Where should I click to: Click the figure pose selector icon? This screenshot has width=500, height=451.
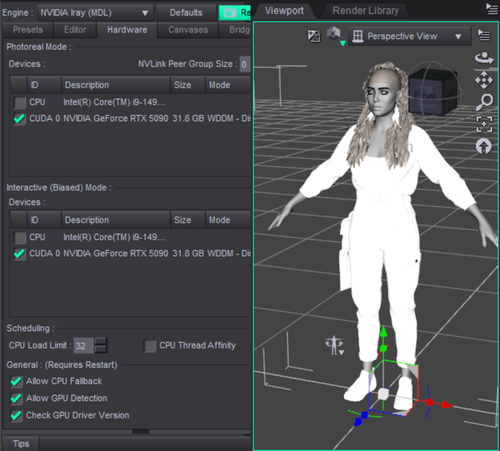(334, 345)
